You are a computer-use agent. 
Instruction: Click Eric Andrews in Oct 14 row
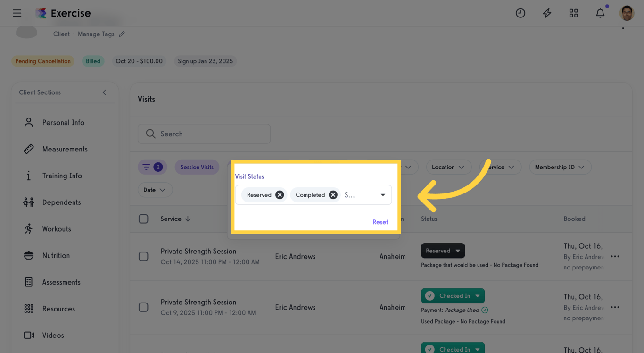(x=296, y=257)
